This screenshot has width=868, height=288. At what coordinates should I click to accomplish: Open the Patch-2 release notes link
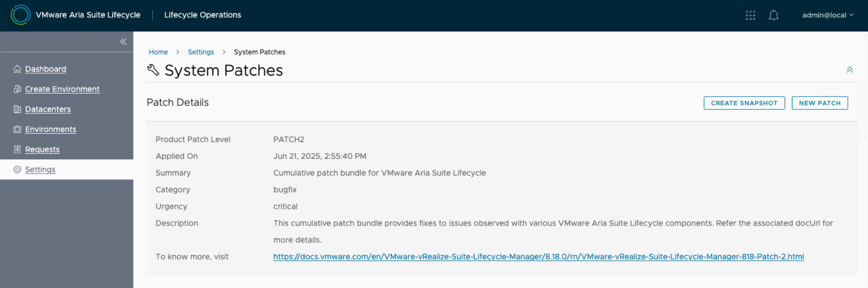point(538,257)
